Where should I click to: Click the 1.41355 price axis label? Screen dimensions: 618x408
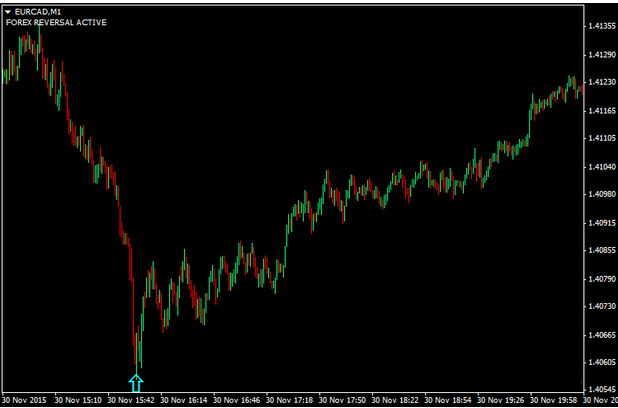(x=600, y=28)
